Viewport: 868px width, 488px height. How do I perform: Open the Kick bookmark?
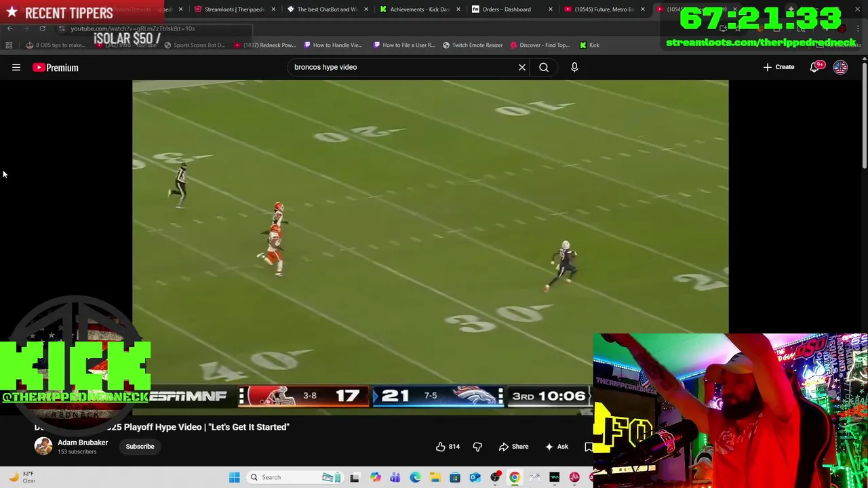[589, 45]
